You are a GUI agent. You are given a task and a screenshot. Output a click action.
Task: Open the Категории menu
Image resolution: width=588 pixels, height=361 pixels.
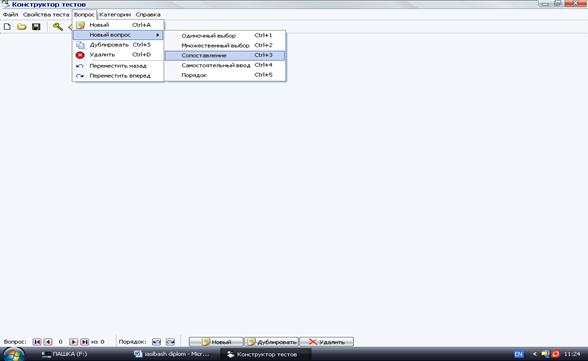tap(115, 15)
